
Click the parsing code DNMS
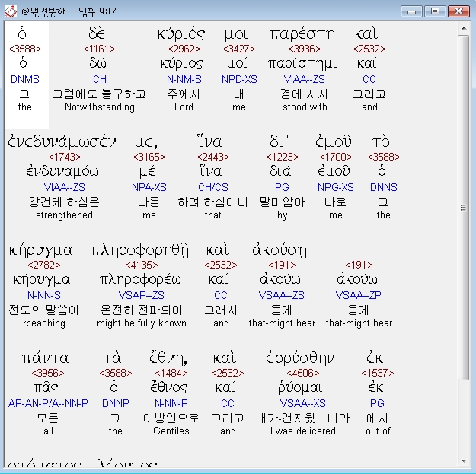(25, 79)
